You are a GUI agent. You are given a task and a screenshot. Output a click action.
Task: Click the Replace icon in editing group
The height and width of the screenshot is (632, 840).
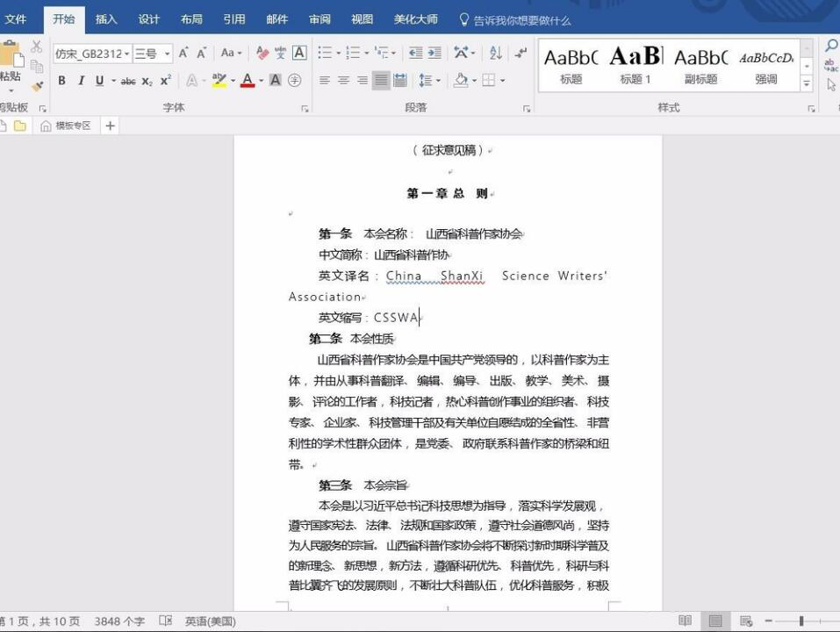pyautogui.click(x=831, y=65)
